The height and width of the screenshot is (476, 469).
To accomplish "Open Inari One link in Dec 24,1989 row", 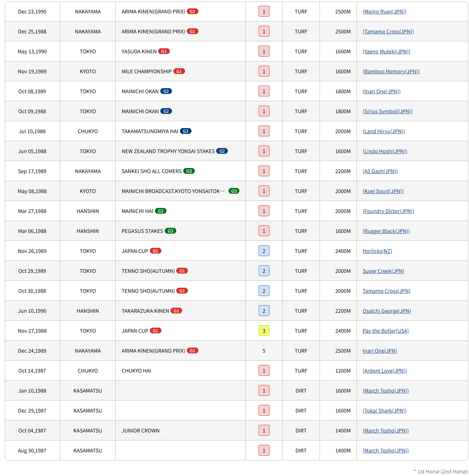I will [380, 351].
